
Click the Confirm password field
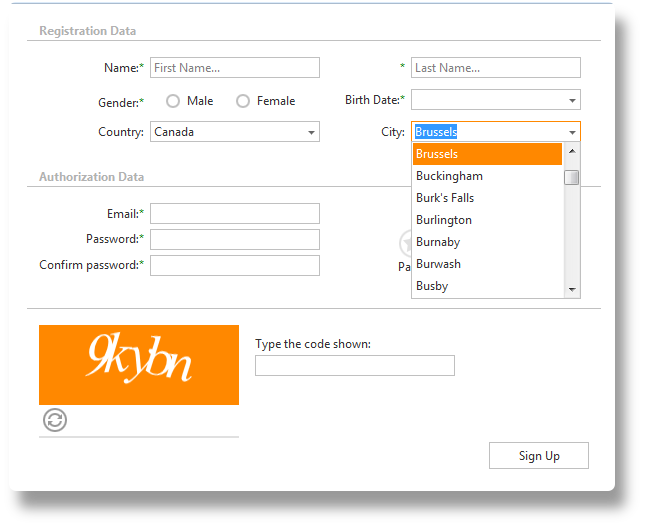[235, 265]
